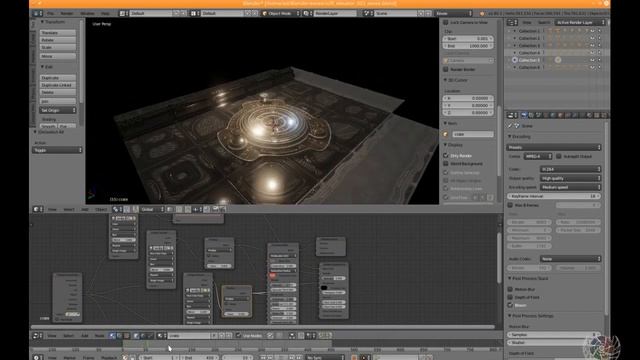Viewport: 640px width, 360px height.
Task: Open the MPEG-4 container dropdown
Action: coord(538,156)
